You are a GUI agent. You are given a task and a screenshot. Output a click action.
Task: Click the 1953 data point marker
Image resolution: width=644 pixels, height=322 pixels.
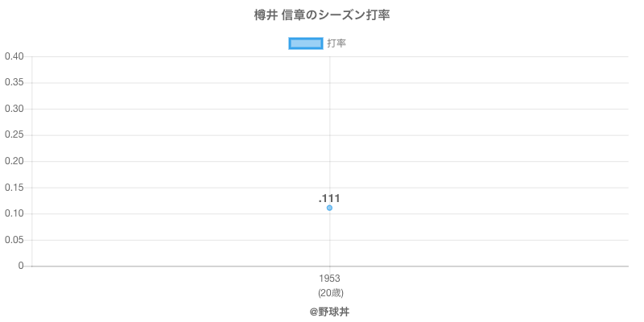pos(329,208)
